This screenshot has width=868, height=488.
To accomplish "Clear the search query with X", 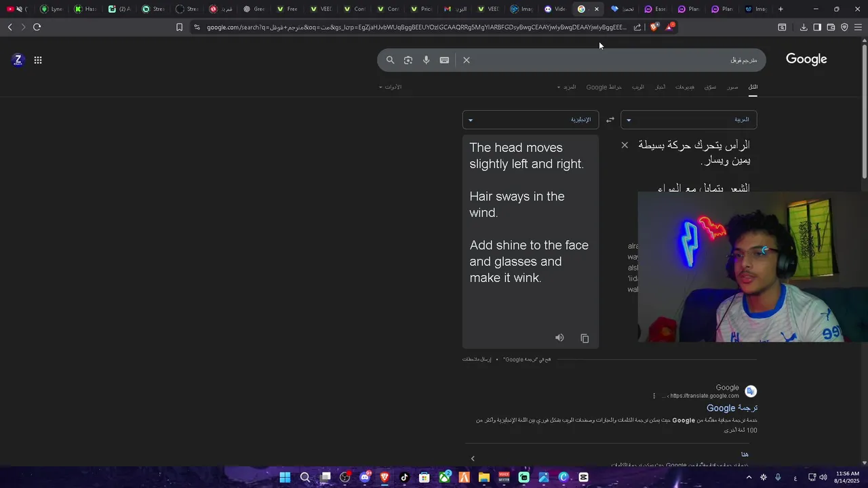I will tap(467, 60).
